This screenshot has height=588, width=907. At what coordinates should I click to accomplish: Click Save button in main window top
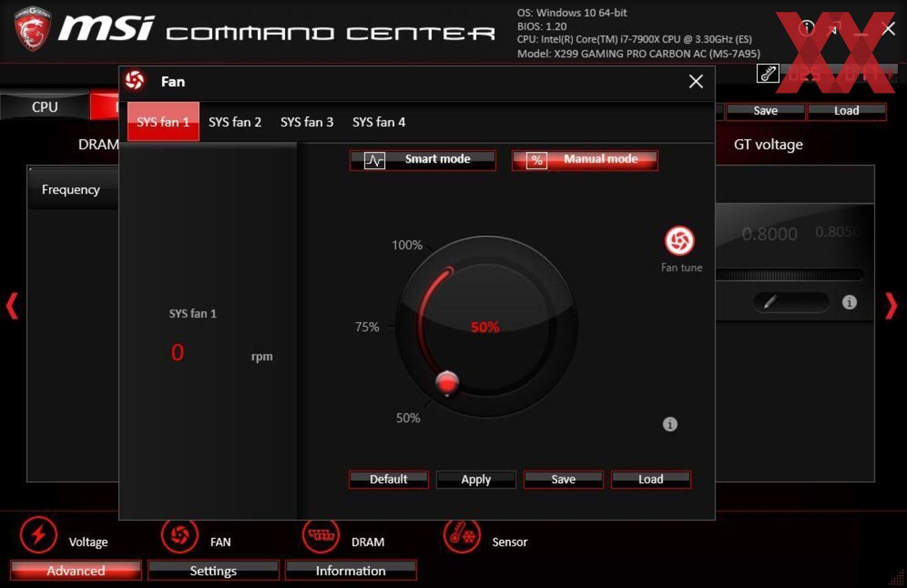tap(766, 111)
